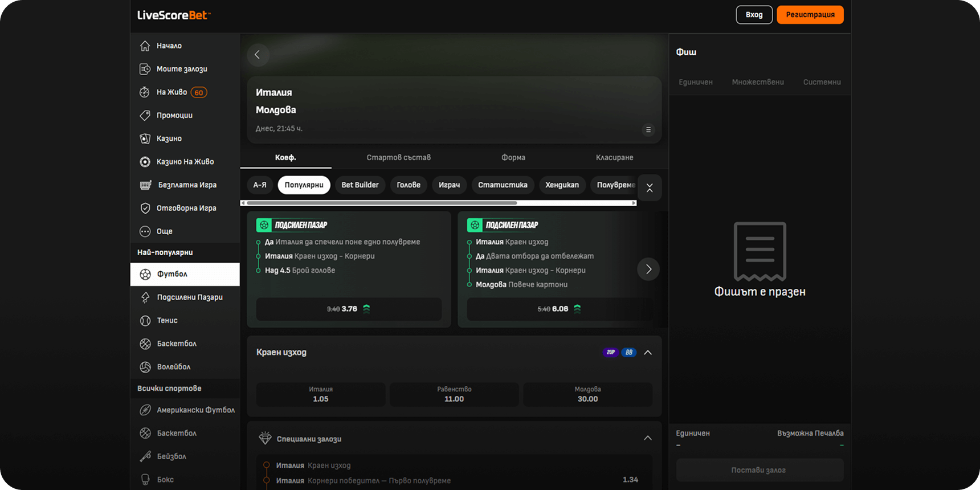Image resolution: width=980 pixels, height=490 pixels.
Task: Go back using the left arrow button
Action: point(258,55)
